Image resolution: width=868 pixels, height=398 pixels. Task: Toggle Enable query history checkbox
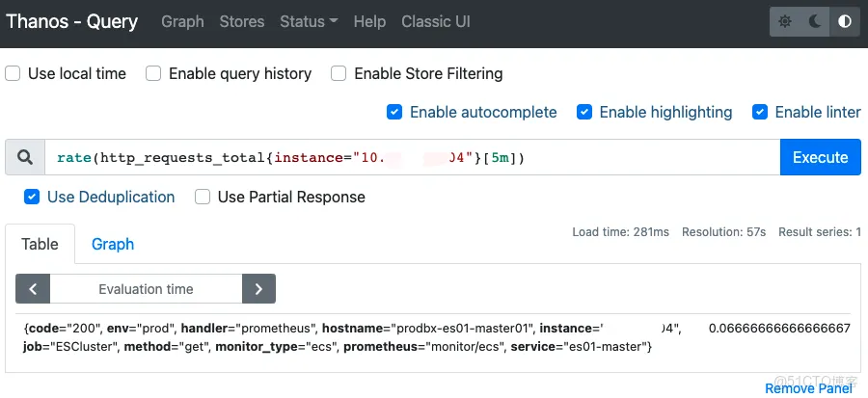coord(153,73)
